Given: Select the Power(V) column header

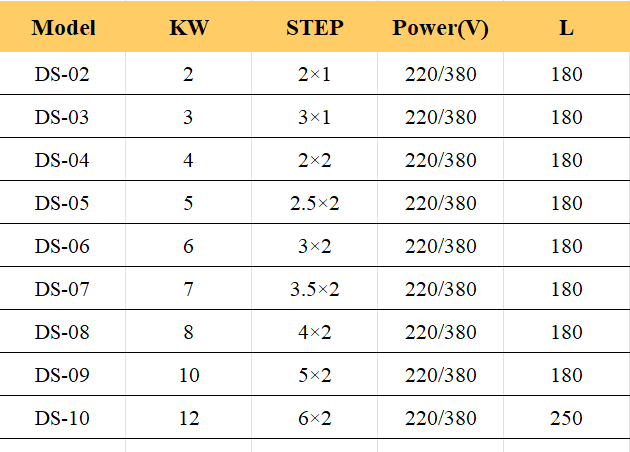Looking at the screenshot, I should (440, 28).
